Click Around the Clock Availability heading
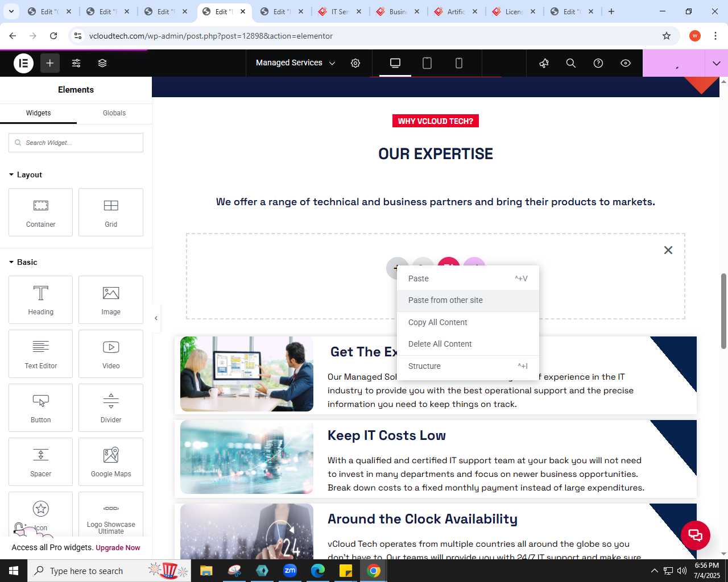Viewport: 728px width, 582px height. pyautogui.click(x=423, y=519)
